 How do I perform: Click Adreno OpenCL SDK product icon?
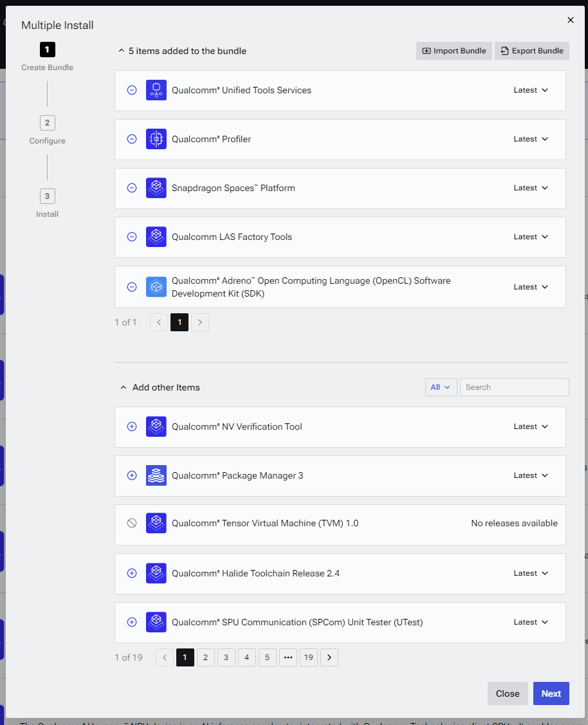156,287
